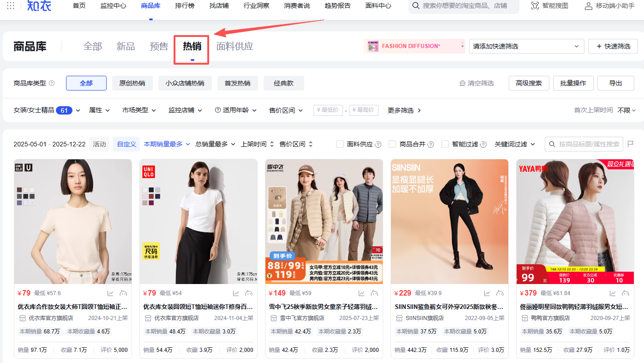644x363 pixels.
Task: Expand the 监控店铺 dropdown
Action: 185,110
